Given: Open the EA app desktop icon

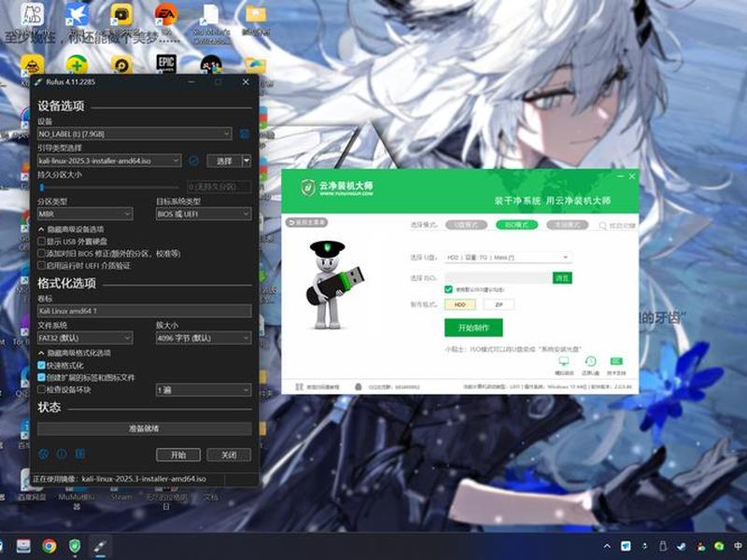Looking at the screenshot, I should pyautogui.click(x=166, y=14).
